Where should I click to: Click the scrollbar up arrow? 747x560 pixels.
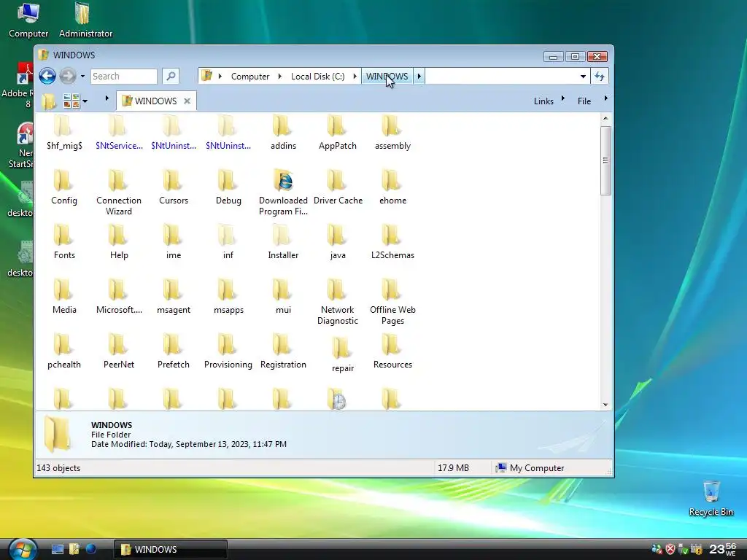click(x=605, y=118)
